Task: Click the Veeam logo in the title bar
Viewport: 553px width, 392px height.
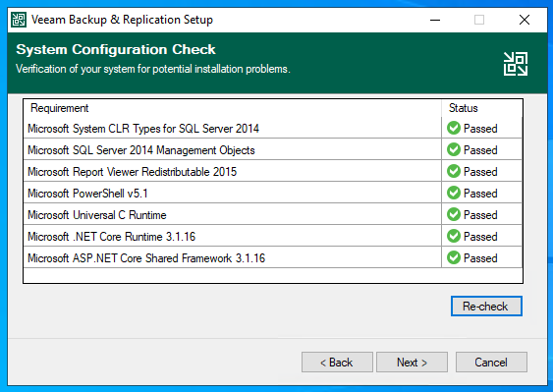Action: click(x=19, y=20)
